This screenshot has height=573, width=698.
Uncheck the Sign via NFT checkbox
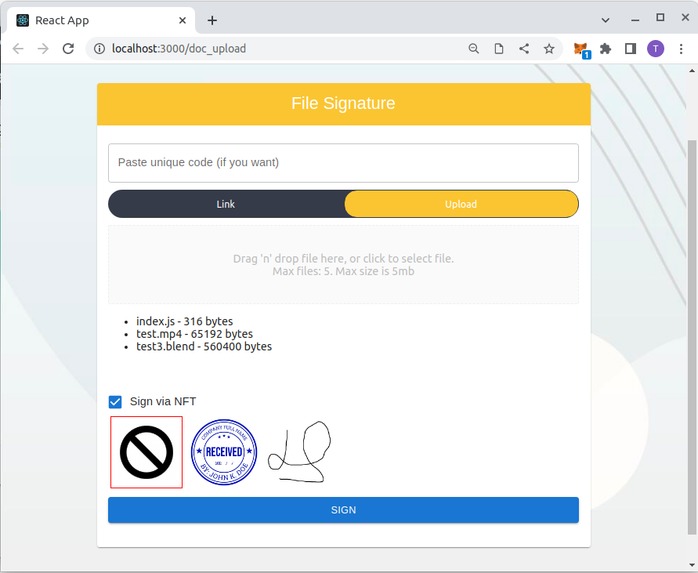[115, 402]
